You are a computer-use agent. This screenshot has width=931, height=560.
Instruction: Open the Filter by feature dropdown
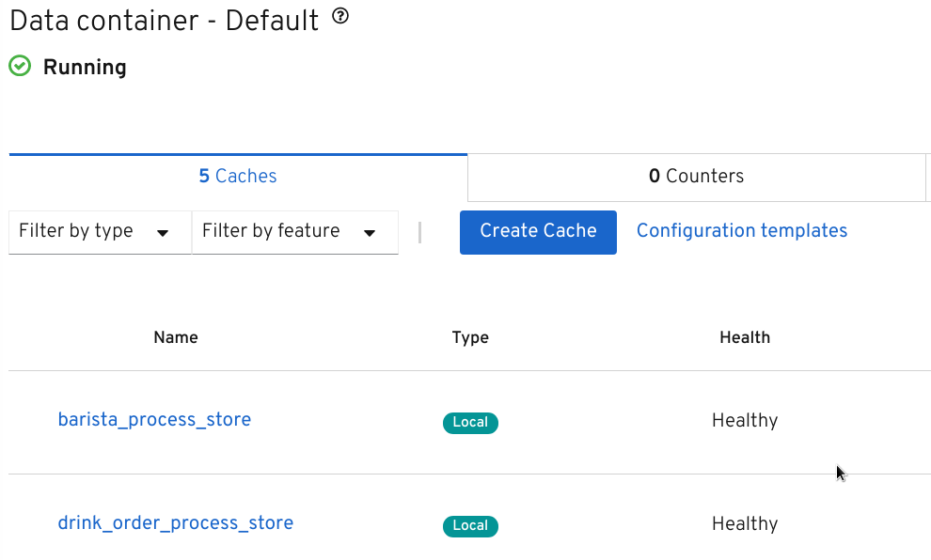(294, 232)
